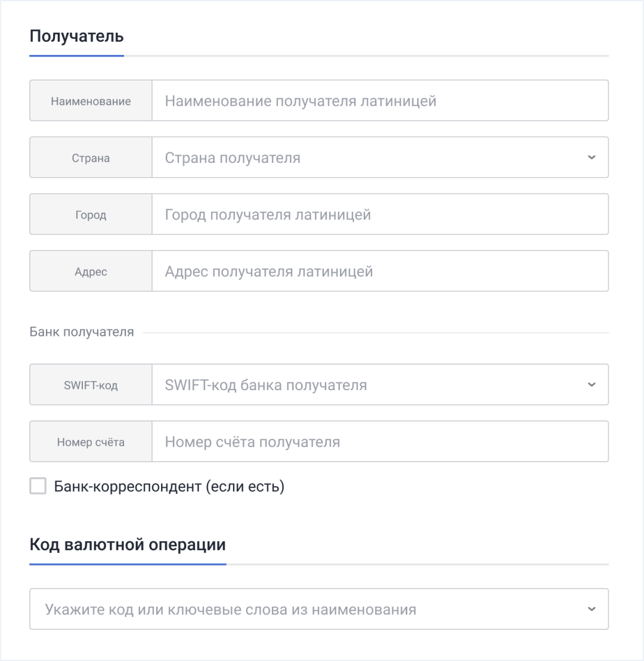
Task: Click the recipient city input field
Action: (x=379, y=214)
